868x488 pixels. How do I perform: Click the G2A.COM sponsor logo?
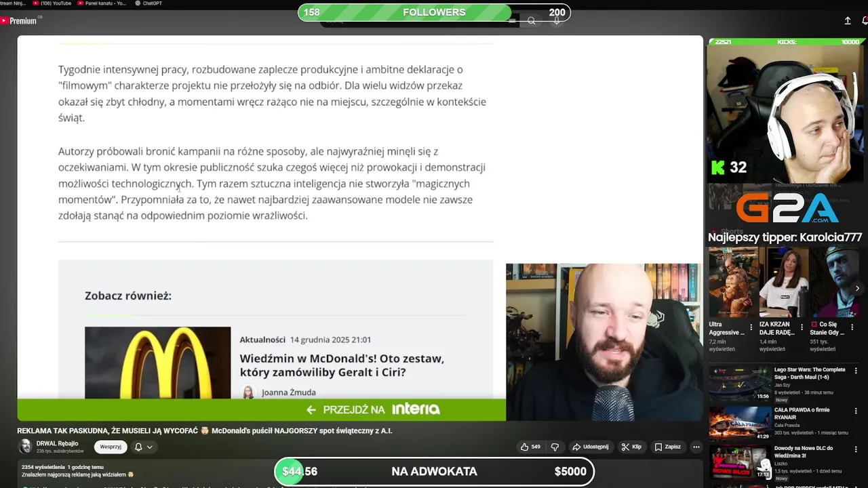click(787, 208)
